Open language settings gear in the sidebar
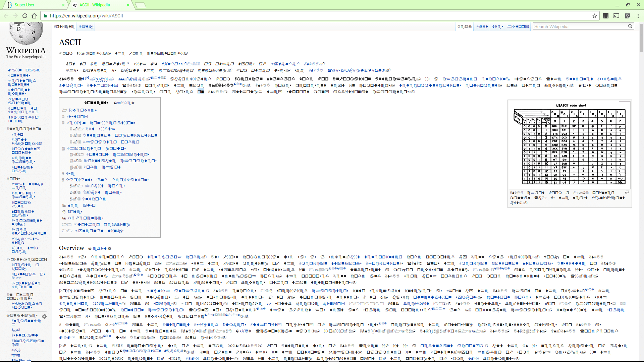Screen dimensions: 644x362 [x=44, y=316]
